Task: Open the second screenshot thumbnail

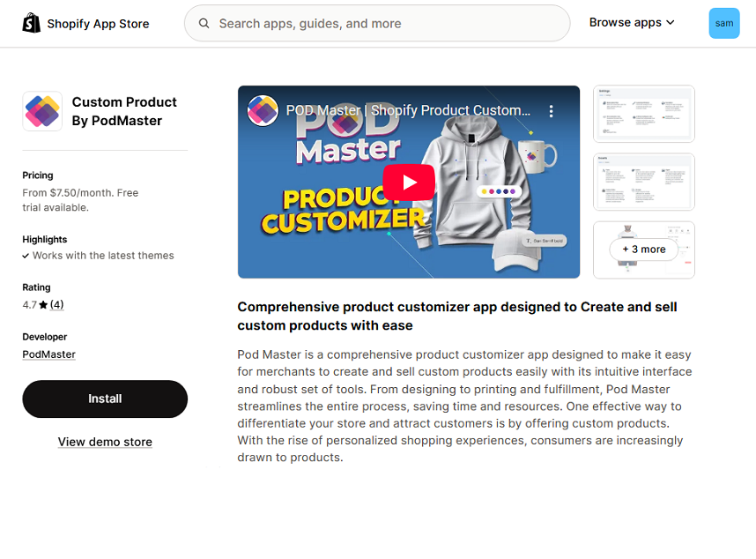Action: click(644, 182)
